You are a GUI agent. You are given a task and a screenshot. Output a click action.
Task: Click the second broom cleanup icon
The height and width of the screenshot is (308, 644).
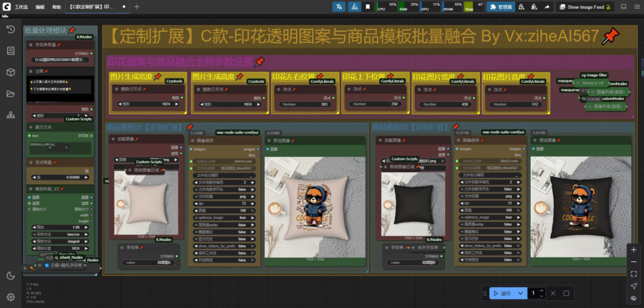[534, 6]
